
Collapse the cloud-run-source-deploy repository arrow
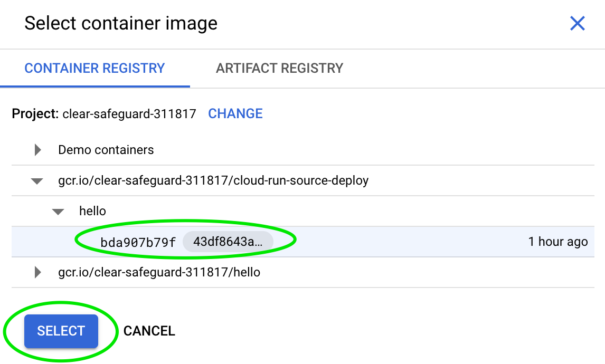[x=37, y=181]
